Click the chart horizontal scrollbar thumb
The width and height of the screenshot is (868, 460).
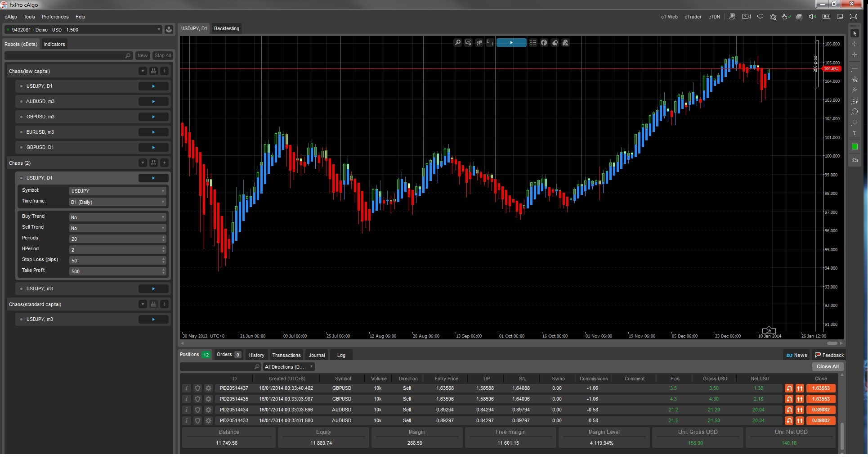[832, 343]
